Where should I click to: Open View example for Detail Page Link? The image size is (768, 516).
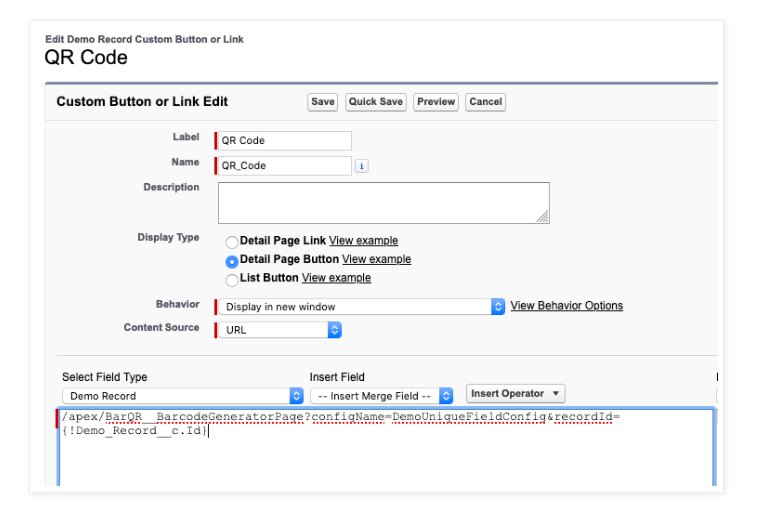pos(363,240)
